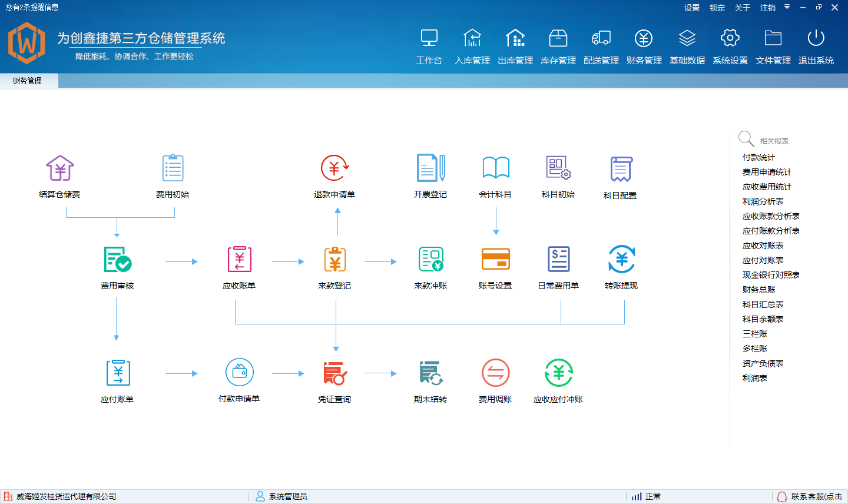This screenshot has height=504, width=848.
Task: Open the 费用初始 clipboard icon
Action: pyautogui.click(x=173, y=168)
